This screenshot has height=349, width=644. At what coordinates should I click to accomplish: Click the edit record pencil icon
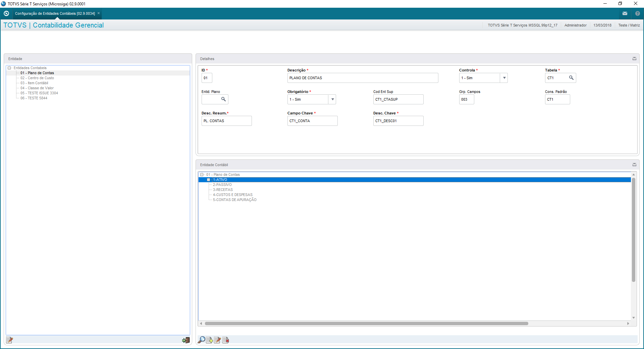218,340
